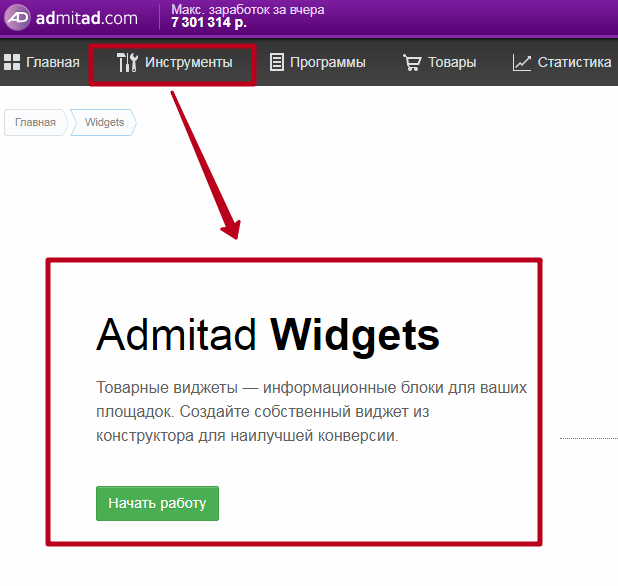Click the Инструменты tools icon
This screenshot has width=618, height=586.
tap(127, 62)
